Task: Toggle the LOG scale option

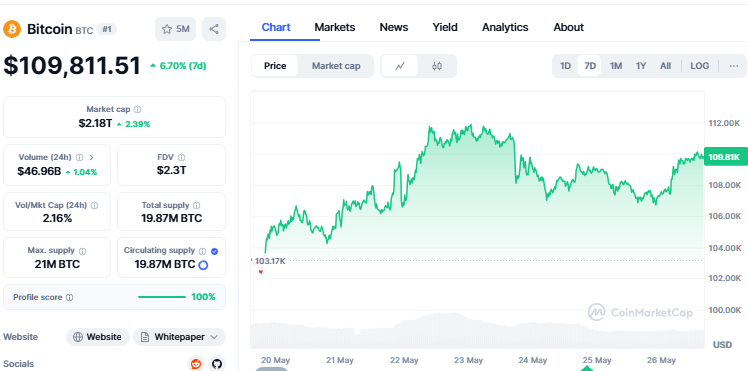Action: click(x=699, y=66)
